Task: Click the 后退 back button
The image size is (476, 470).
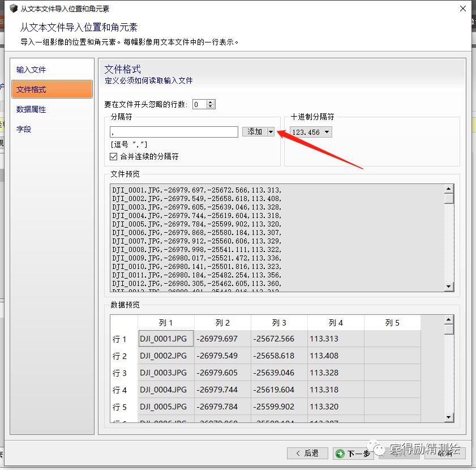Action: click(307, 453)
